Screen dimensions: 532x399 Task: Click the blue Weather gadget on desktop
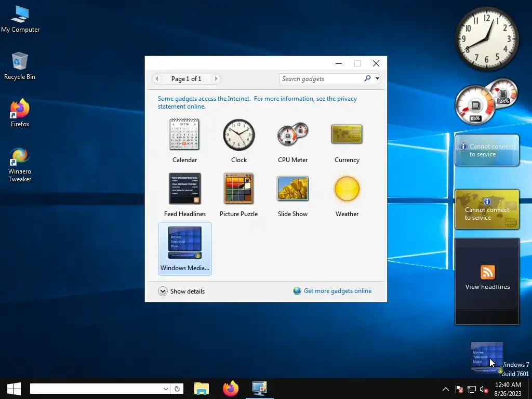(486, 150)
